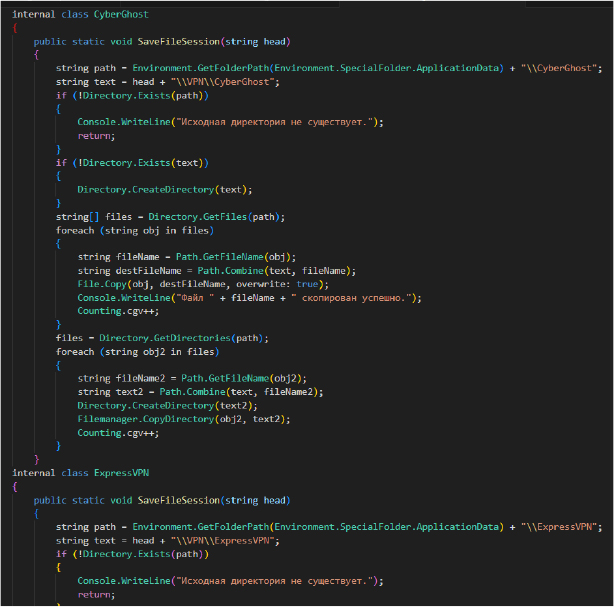Click the foreach (string obj in files) line
614x607 pixels.
point(135,230)
